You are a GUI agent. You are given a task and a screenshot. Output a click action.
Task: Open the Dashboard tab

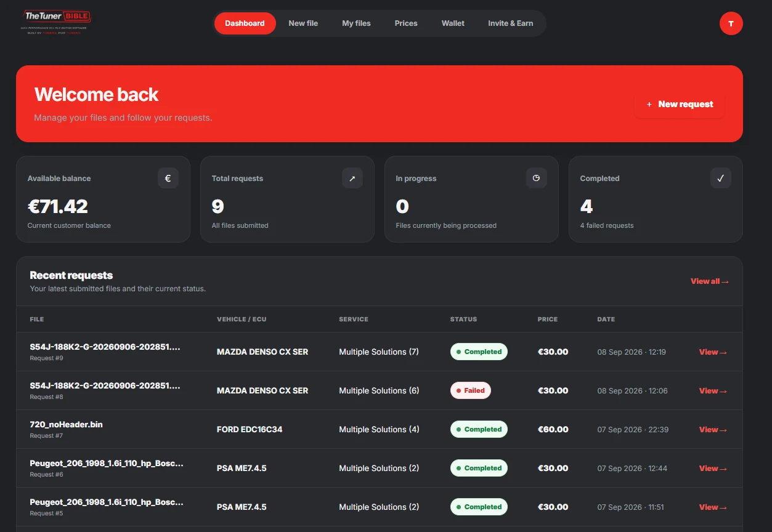(x=245, y=23)
